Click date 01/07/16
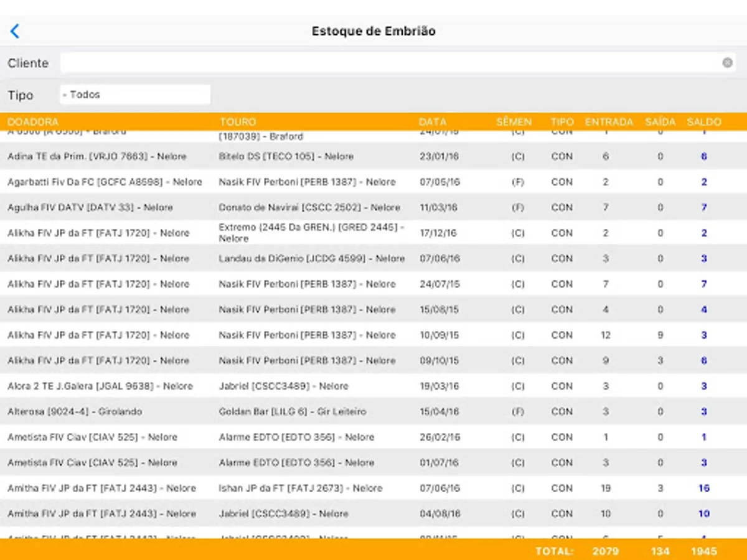This screenshot has width=747, height=560. 439,462
